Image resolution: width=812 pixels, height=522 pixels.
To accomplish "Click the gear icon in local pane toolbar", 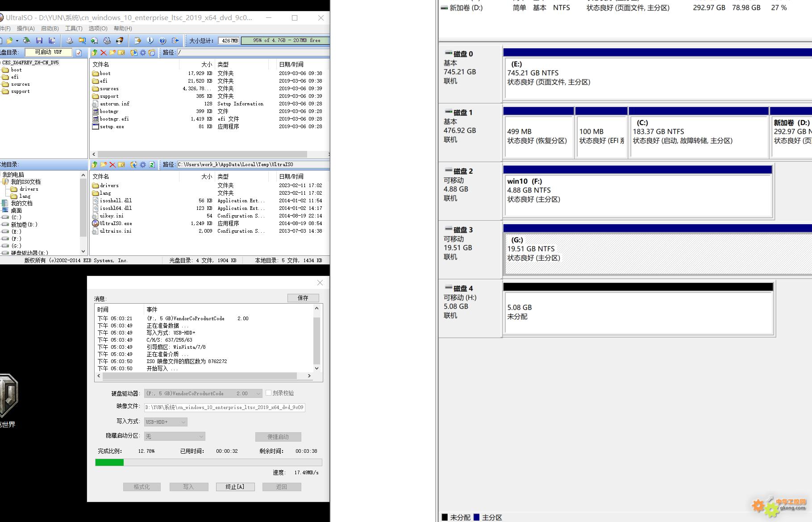I will pyautogui.click(x=143, y=165).
